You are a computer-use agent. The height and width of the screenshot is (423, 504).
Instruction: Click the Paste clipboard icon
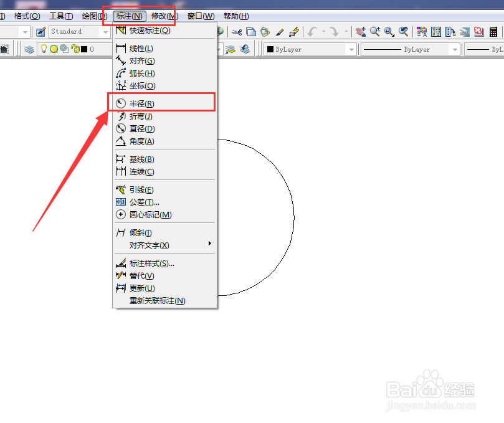pyautogui.click(x=265, y=32)
